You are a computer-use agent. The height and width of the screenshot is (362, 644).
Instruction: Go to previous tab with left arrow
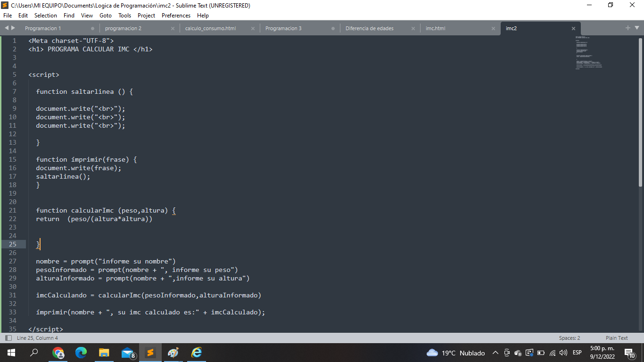(7, 28)
